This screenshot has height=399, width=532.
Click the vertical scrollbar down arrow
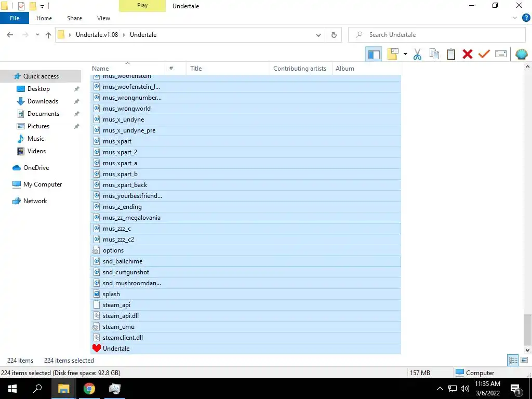[527, 350]
